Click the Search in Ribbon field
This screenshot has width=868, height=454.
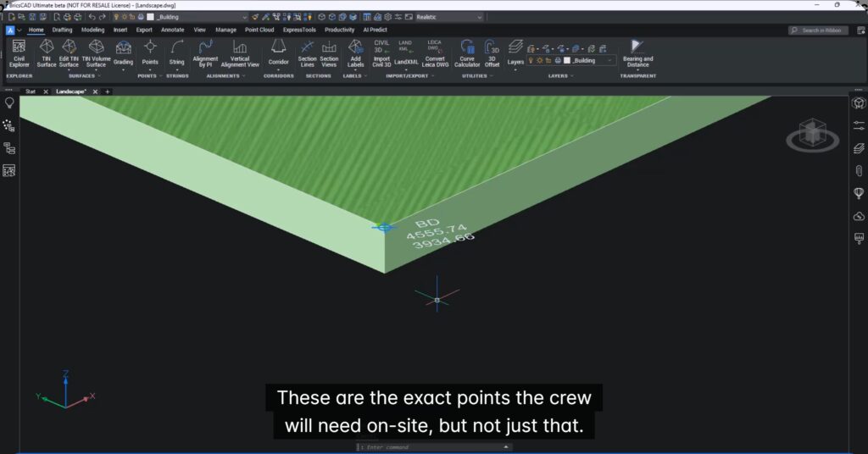pos(817,30)
